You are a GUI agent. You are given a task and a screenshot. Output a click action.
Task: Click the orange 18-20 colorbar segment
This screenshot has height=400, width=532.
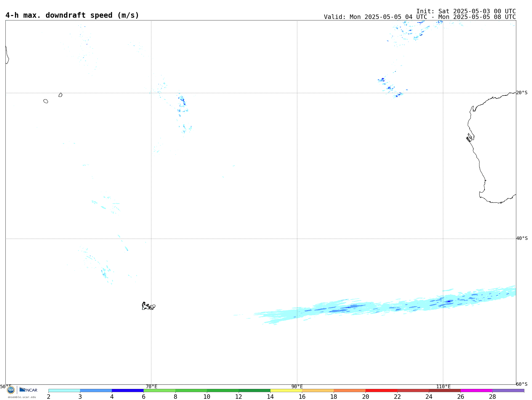point(349,390)
